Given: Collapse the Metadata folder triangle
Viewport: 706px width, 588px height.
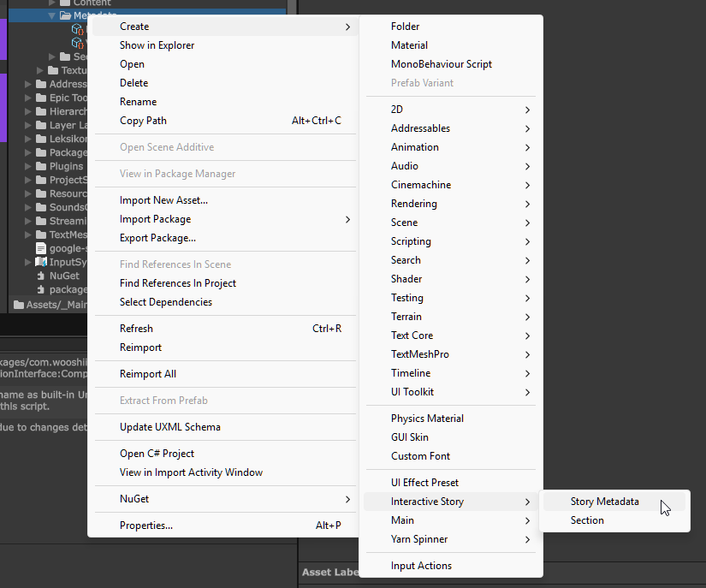Looking at the screenshot, I should (x=53, y=15).
